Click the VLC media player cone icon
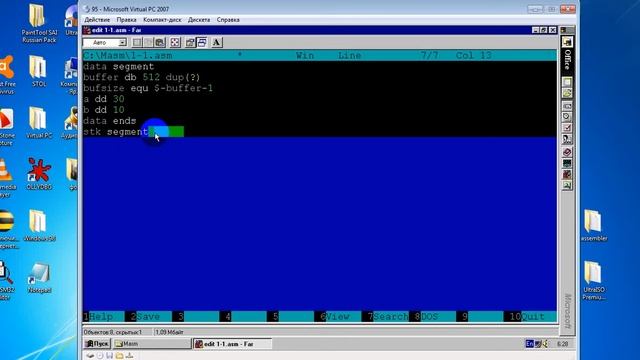The image size is (640, 360). (x=6, y=169)
